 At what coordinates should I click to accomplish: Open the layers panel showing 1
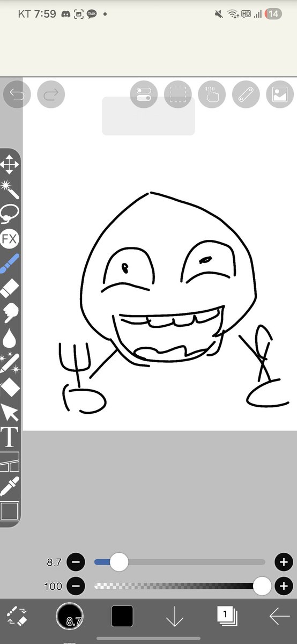pyautogui.click(x=227, y=616)
